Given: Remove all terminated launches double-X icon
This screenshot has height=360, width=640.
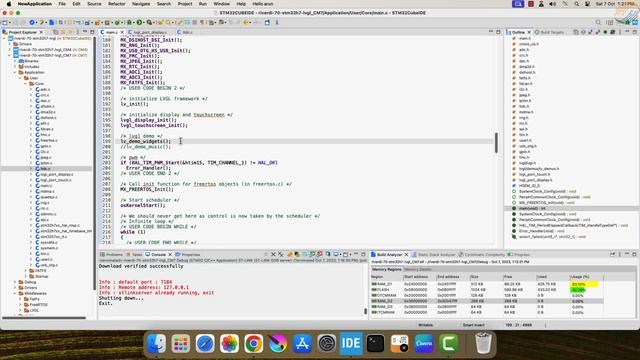Looking at the screenshot, I should click(280, 254).
